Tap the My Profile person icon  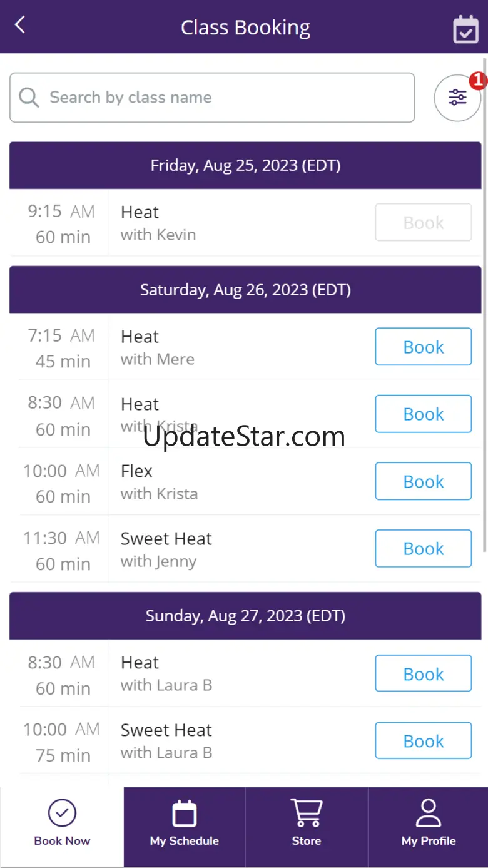[x=428, y=814]
